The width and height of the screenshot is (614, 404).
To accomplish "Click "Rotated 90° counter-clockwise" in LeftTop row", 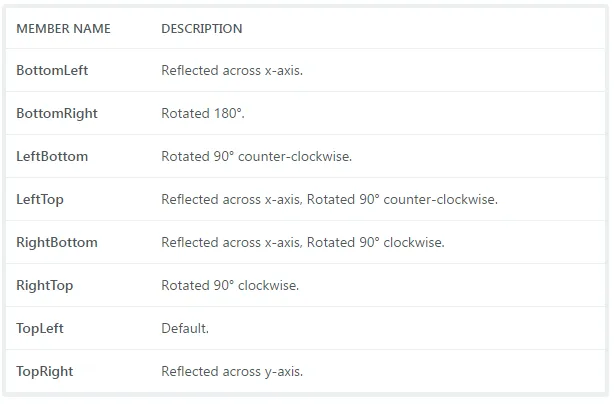I will pyautogui.click(x=402, y=200).
